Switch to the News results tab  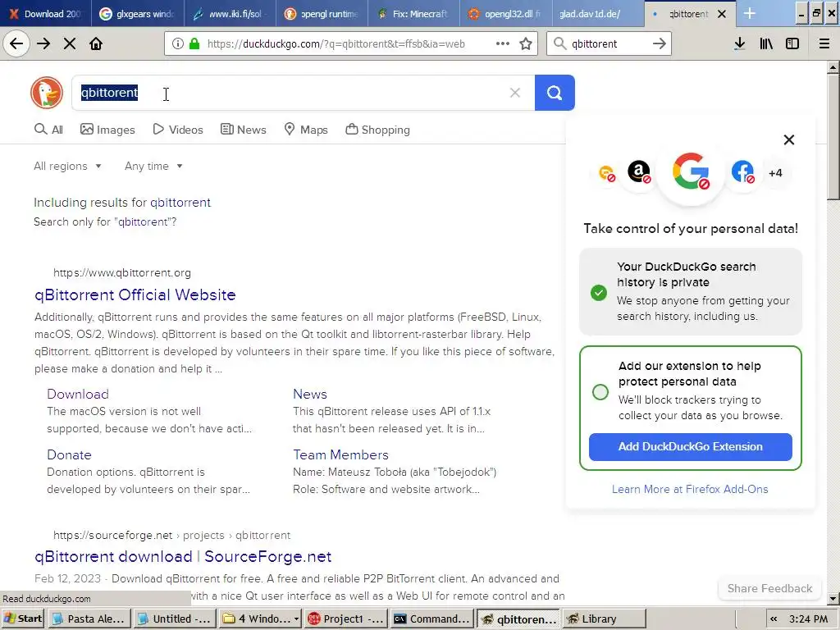[x=243, y=130]
